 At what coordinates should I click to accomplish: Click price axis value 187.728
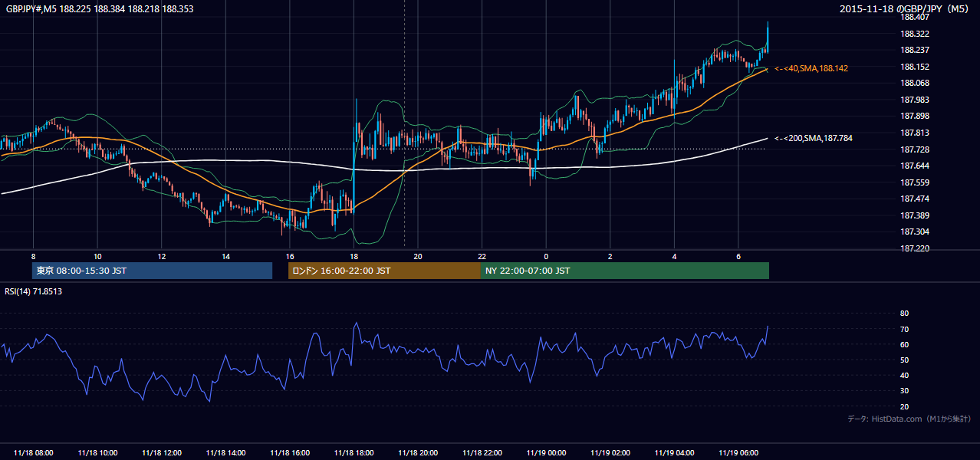point(916,149)
